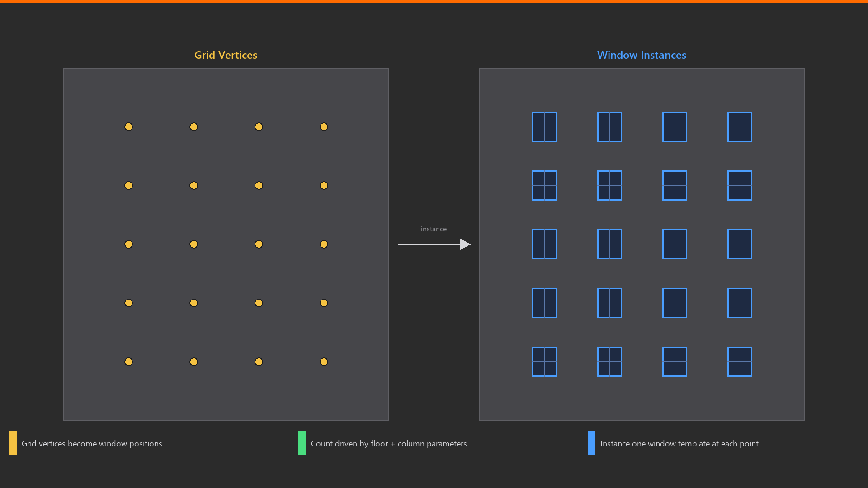This screenshot has width=868, height=488.
Task: Click the blue legend swatch
Action: [591, 443]
